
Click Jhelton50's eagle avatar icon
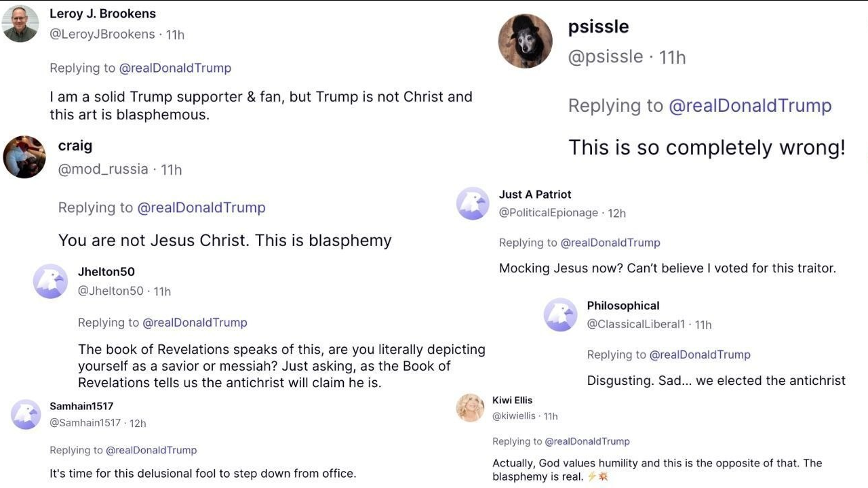[x=50, y=281]
